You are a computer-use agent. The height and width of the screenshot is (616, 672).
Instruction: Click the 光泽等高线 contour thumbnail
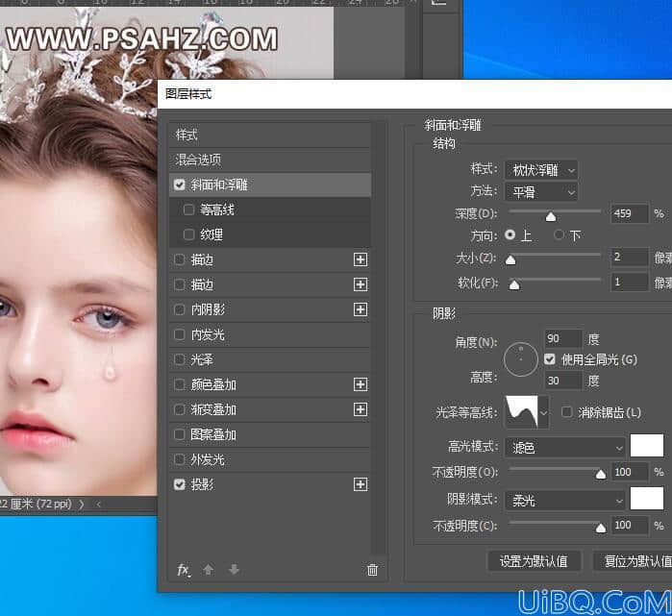point(522,412)
